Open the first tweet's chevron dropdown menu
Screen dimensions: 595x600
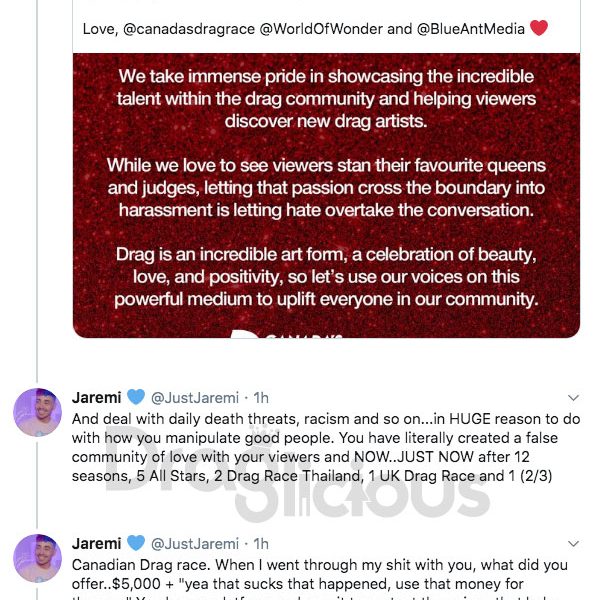coord(573,398)
